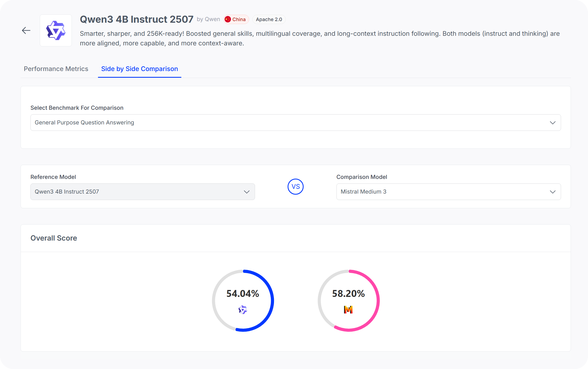
Task: Click the China flag badge
Action: pos(236,19)
